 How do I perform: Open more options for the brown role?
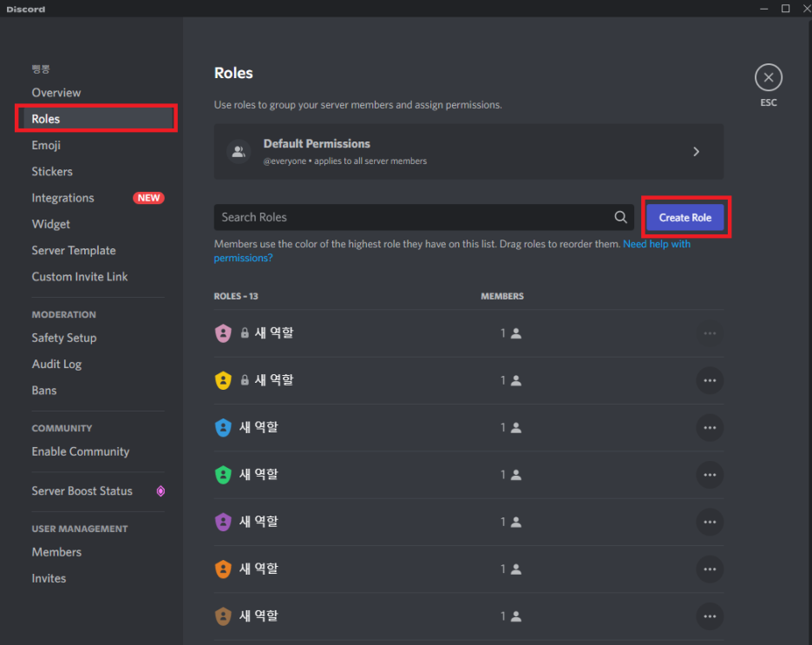point(710,616)
